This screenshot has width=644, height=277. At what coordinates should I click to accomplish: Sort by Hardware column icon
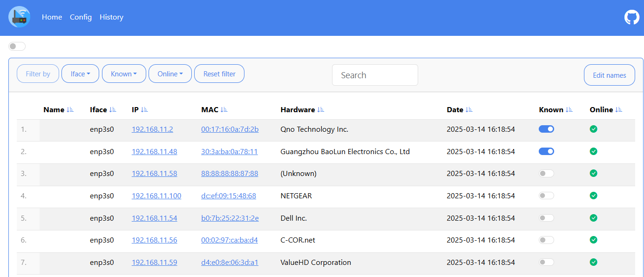(321, 110)
